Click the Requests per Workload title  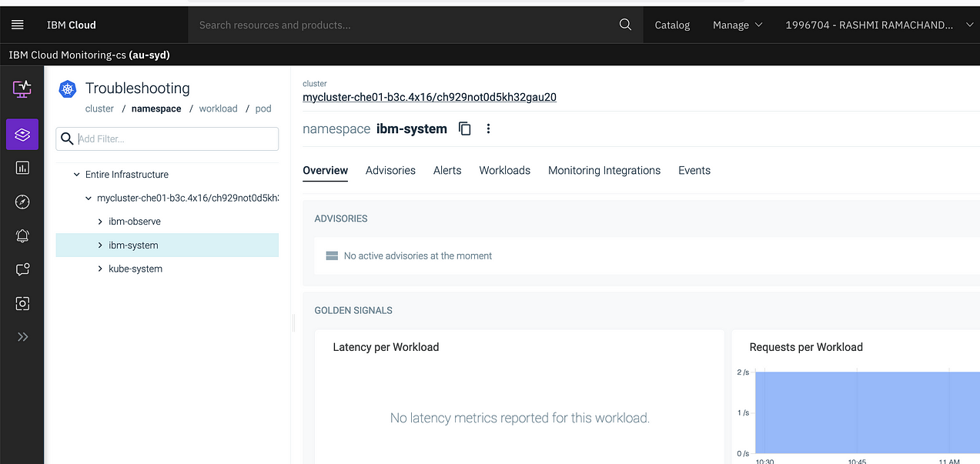tap(806, 348)
